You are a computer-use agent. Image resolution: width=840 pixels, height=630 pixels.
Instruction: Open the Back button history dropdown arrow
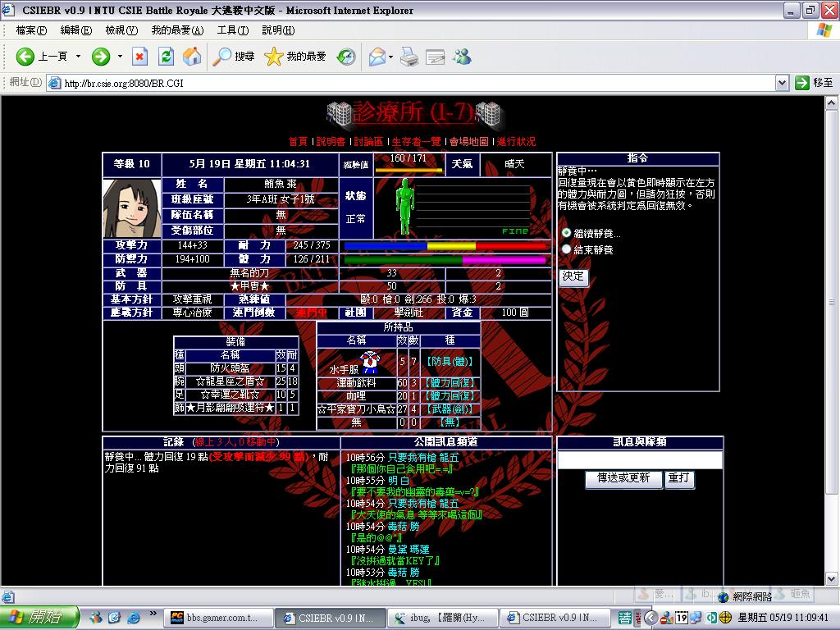78,57
